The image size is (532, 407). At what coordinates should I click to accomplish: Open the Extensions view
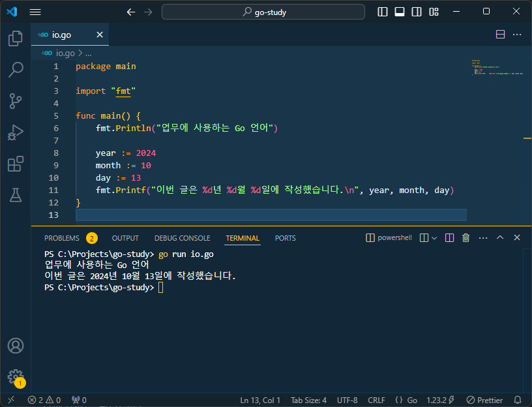point(14,164)
